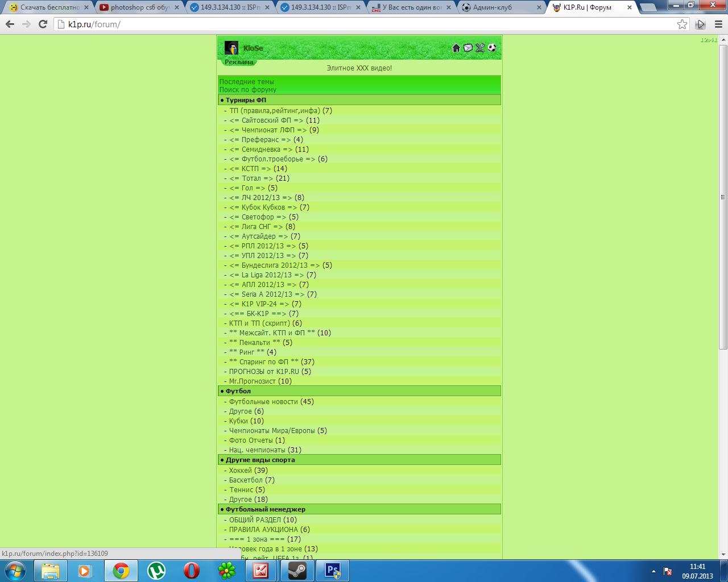Switch to the Админ-клуб tab
The width and height of the screenshot is (728, 582).
pos(502,7)
